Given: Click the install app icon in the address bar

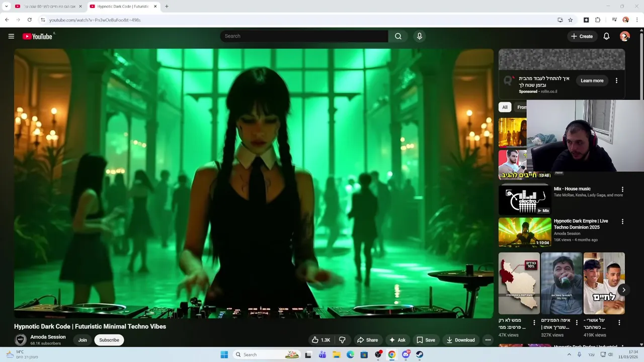Looking at the screenshot, I should 560,20.
